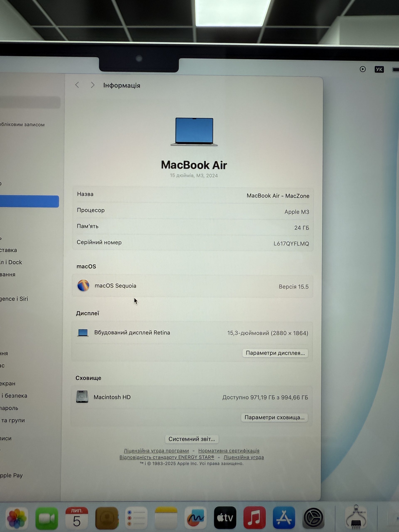This screenshot has height=532, width=399.
Task: Click the Apple M3 processor value
Action: pyautogui.click(x=297, y=212)
